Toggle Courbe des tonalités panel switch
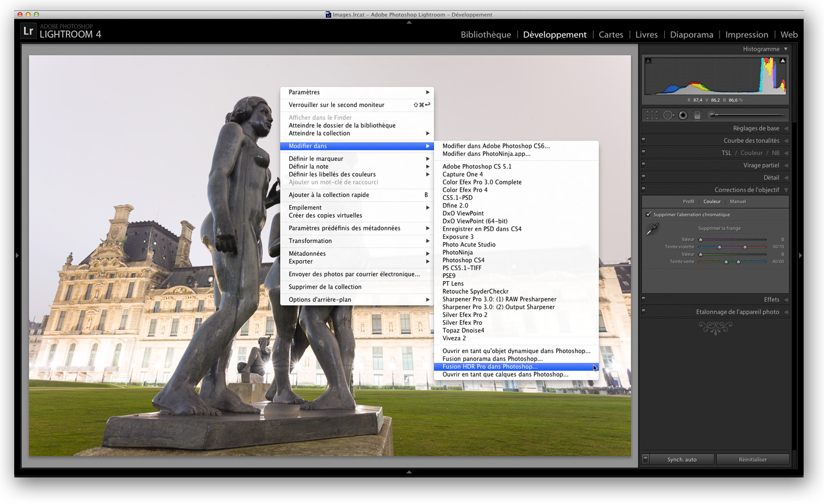The width and height of the screenshot is (824, 504). point(644,141)
